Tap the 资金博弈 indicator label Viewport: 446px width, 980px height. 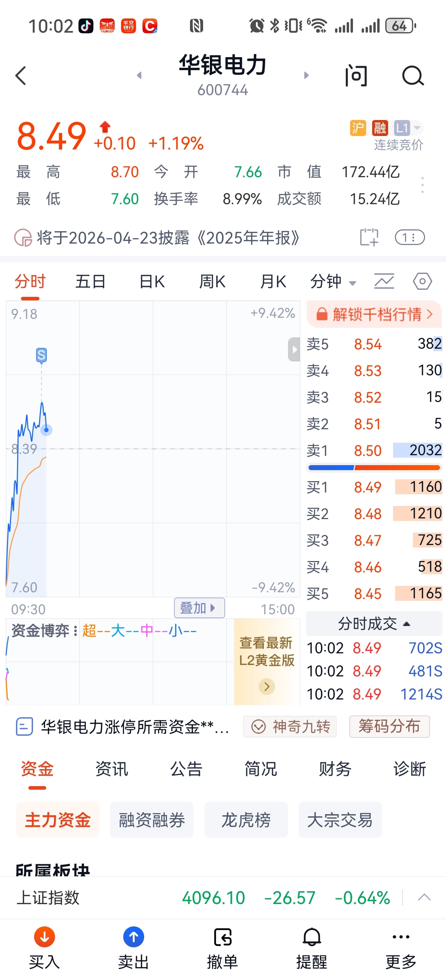click(40, 631)
